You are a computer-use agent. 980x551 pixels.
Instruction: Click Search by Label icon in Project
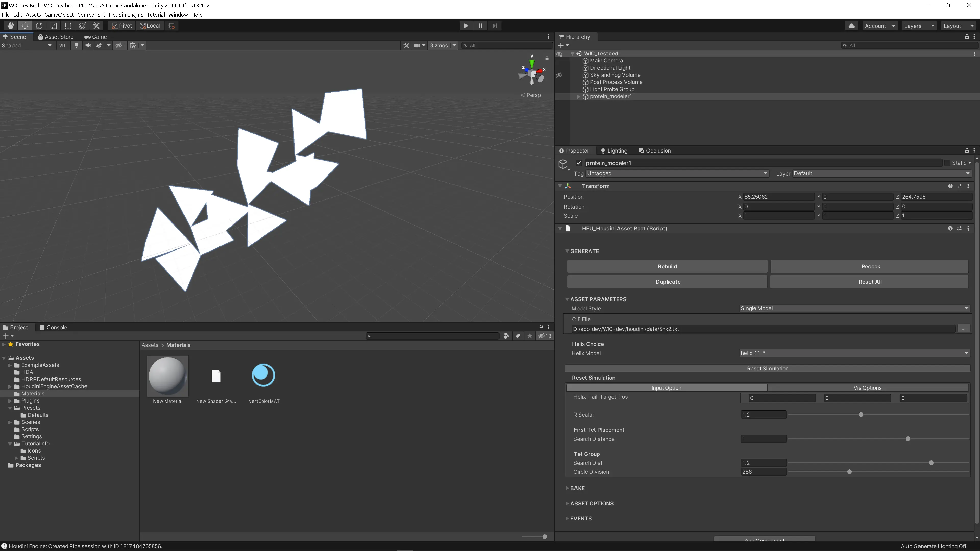point(518,336)
